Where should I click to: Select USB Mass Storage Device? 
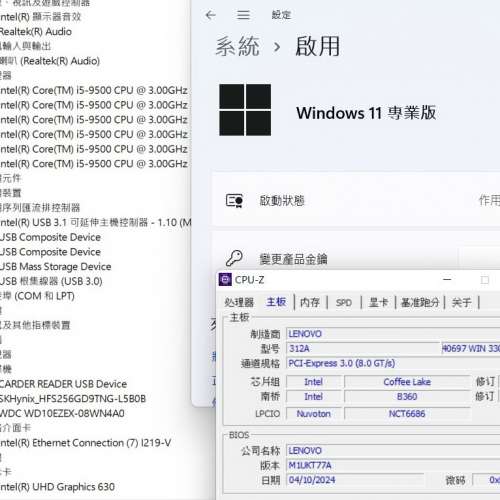55,266
